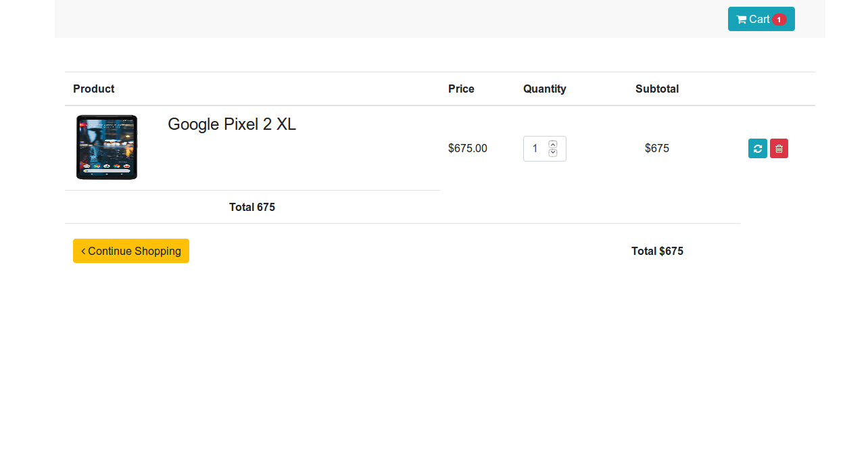Image resolution: width=868 pixels, height=453 pixels.
Task: Click the refresh/update cart item icon
Action: pyautogui.click(x=757, y=149)
